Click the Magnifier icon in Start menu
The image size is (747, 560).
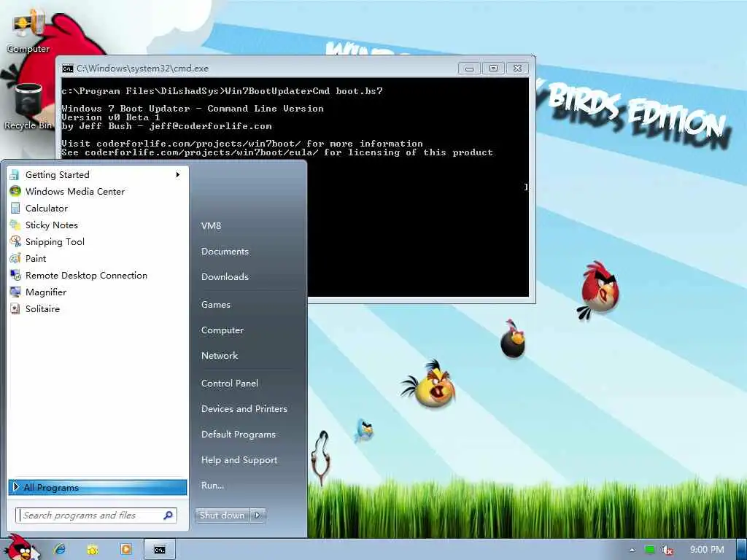point(15,292)
